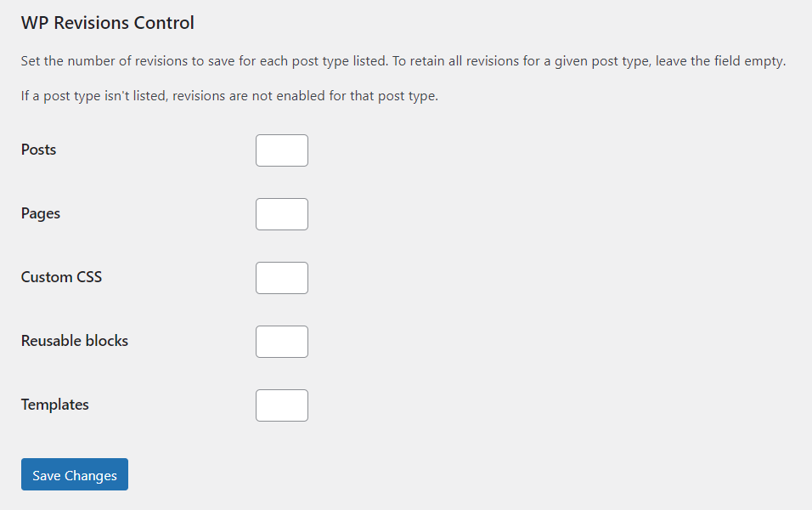The image size is (812, 510).
Task: Click the Custom CSS label text
Action: click(x=61, y=277)
